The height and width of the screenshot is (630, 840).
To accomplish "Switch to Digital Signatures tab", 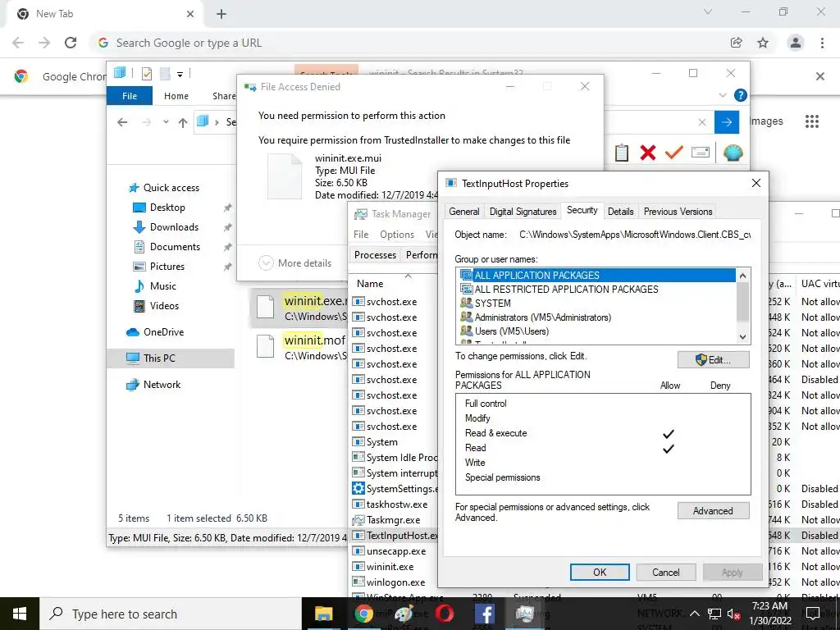I will click(x=523, y=212).
